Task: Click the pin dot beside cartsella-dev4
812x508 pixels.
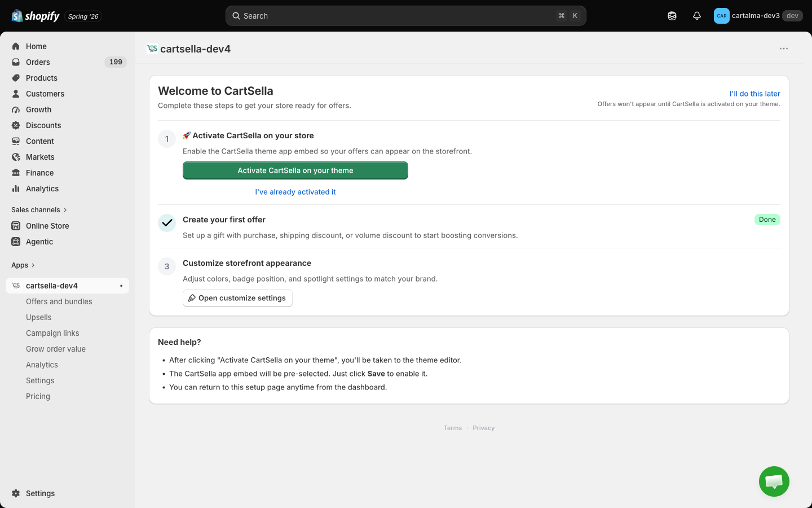Action: pos(121,286)
